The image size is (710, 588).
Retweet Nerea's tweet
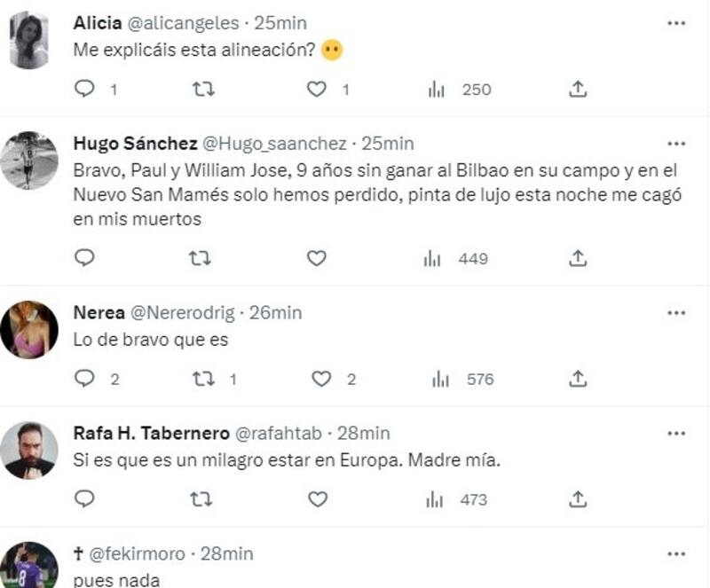201,379
